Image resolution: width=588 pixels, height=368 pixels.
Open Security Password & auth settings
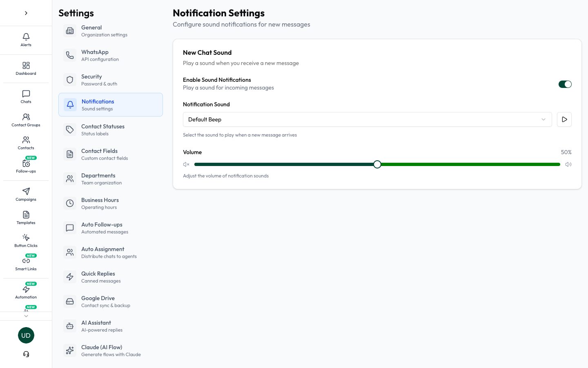click(x=111, y=80)
